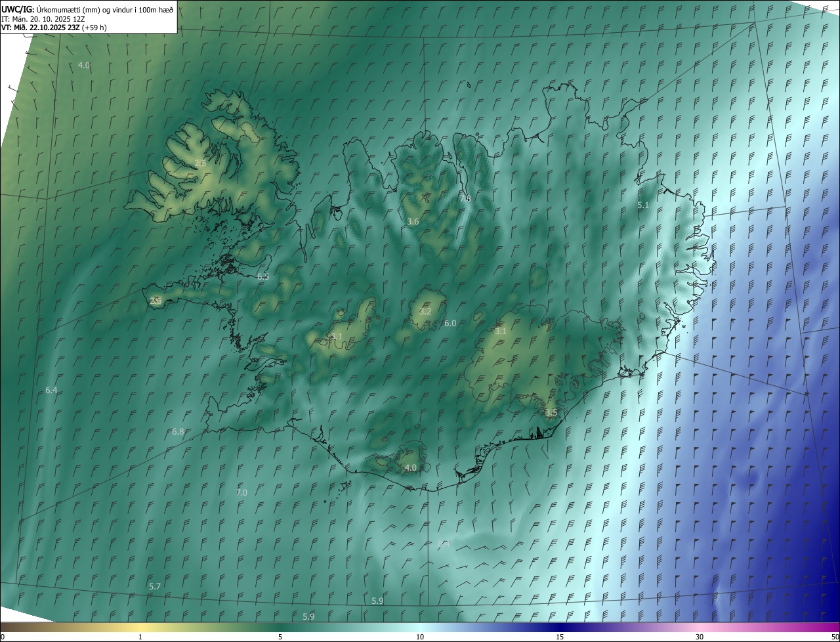Screen dimensions: 840x642
Task: Click the 6.4 value over the western sea
Action: point(51,390)
